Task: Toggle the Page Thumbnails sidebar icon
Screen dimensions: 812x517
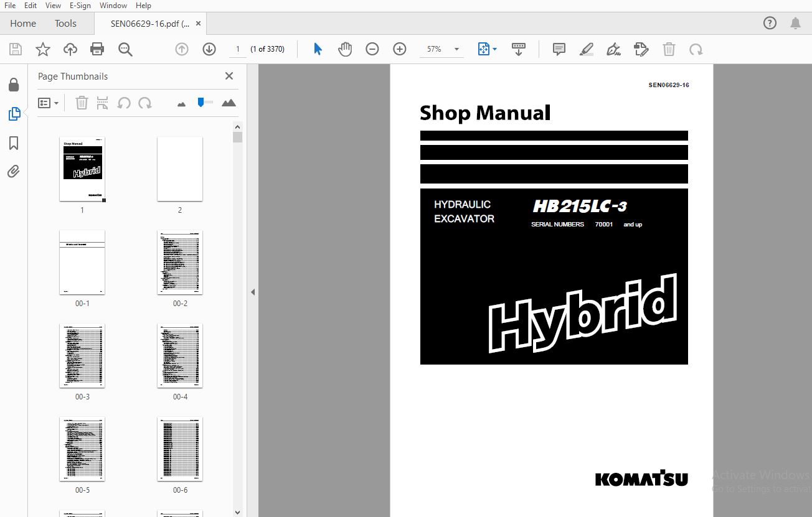Action: point(14,114)
